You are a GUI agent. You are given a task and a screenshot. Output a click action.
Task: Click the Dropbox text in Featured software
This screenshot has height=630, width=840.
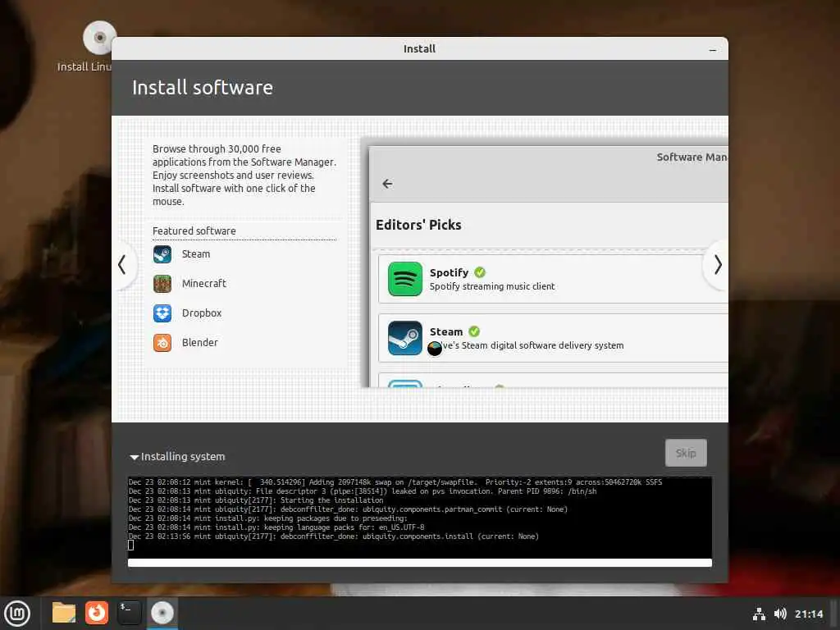(x=202, y=313)
